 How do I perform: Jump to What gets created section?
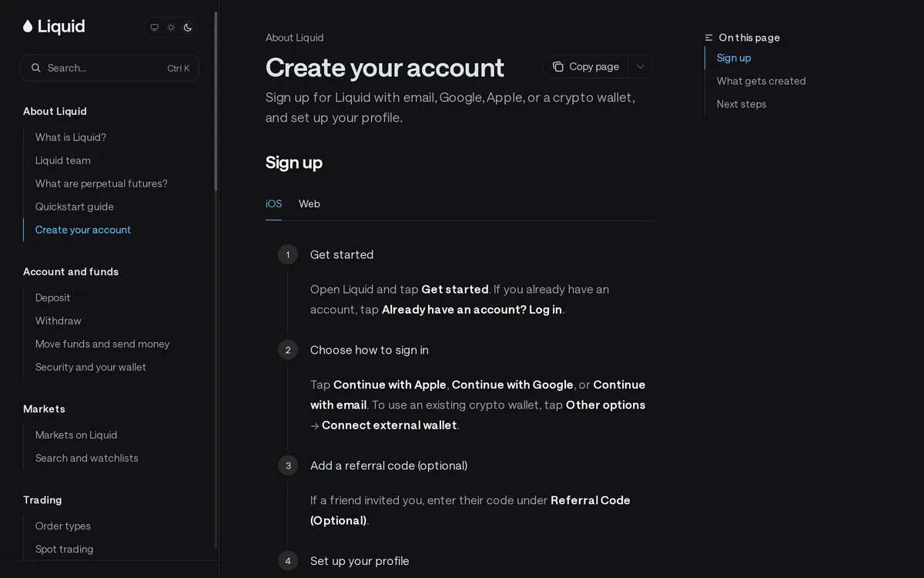762,81
